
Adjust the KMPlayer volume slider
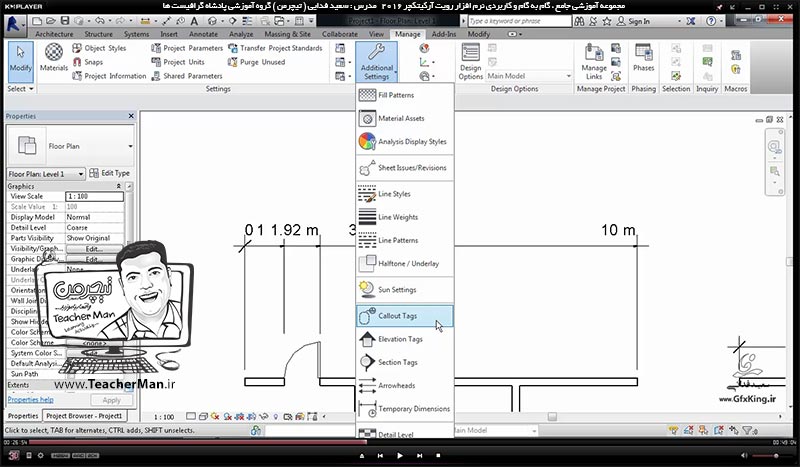(x=766, y=455)
